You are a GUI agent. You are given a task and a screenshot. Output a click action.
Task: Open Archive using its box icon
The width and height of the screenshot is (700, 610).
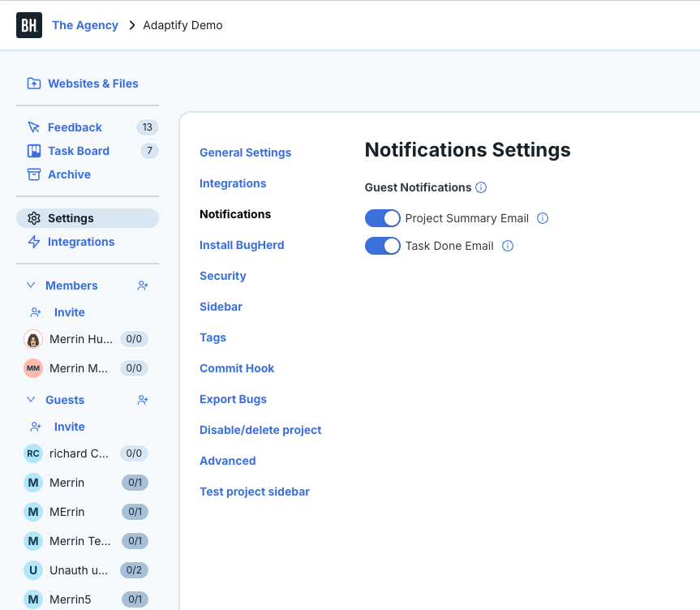(35, 174)
